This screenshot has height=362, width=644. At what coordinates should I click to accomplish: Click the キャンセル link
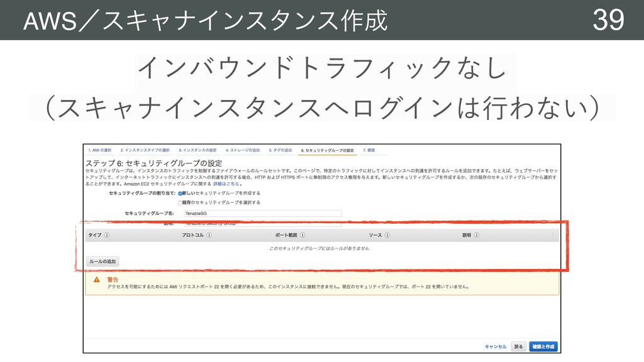(x=496, y=347)
